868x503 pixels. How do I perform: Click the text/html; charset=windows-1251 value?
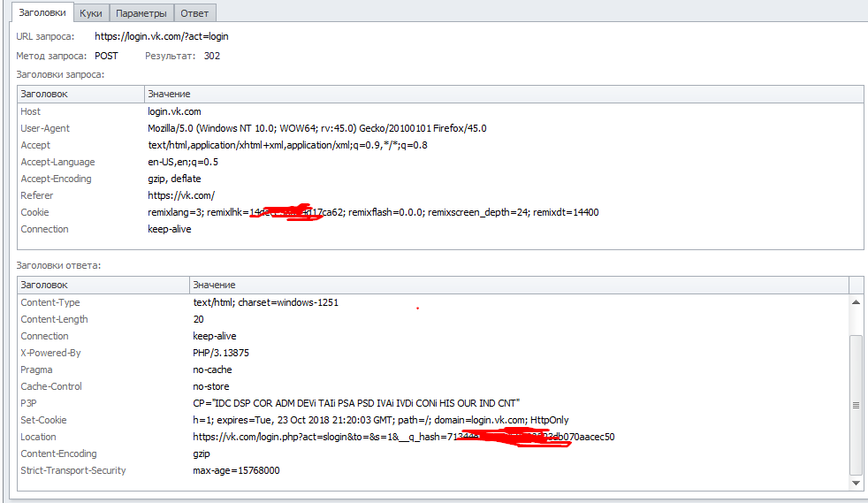(266, 302)
